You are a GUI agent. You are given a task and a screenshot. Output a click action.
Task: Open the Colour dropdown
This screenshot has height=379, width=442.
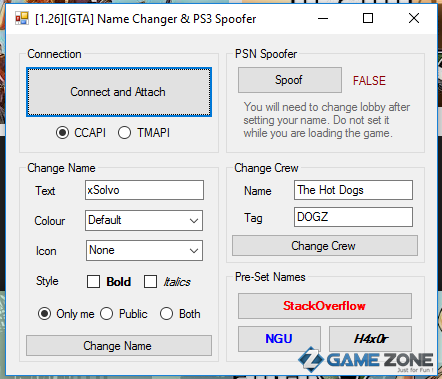(x=144, y=220)
